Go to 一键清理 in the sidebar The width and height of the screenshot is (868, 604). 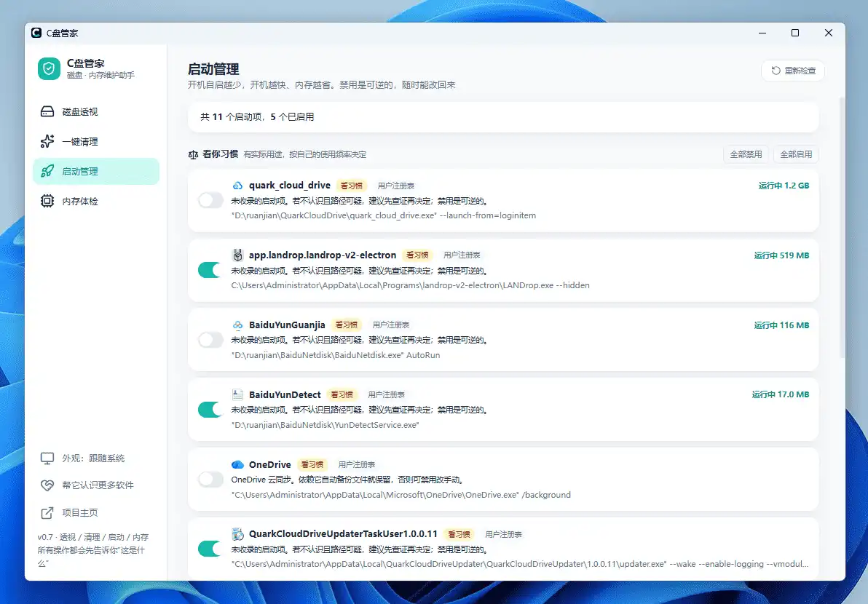(x=96, y=142)
